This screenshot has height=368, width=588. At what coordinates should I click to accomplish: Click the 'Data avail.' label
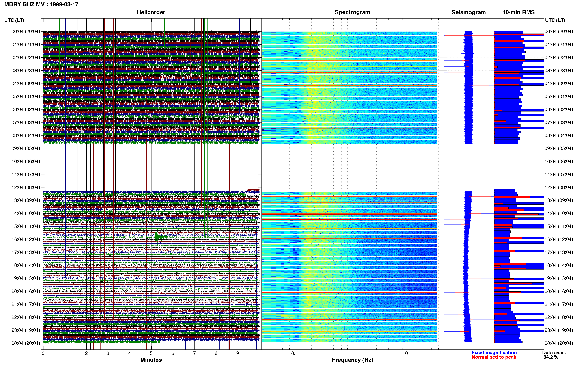tap(554, 352)
